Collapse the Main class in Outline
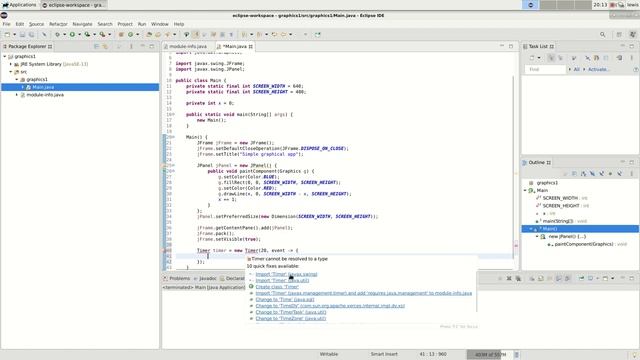The image size is (640, 360). pyautogui.click(x=525, y=191)
